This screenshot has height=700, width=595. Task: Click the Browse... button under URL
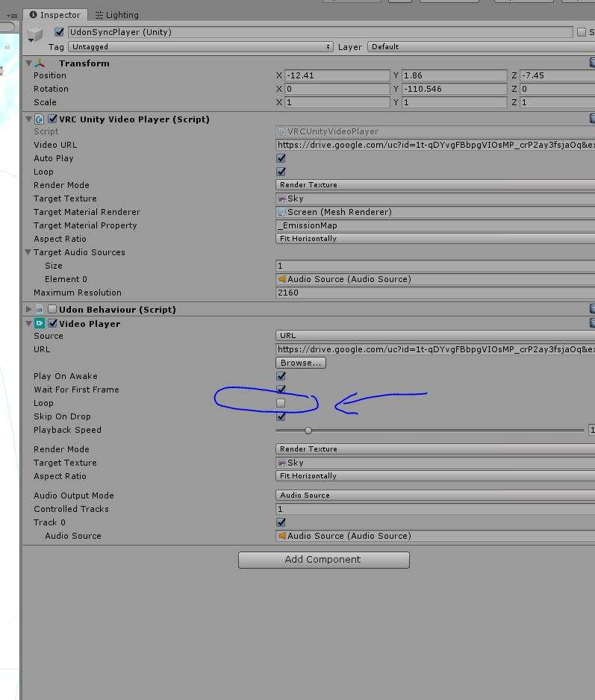click(301, 363)
